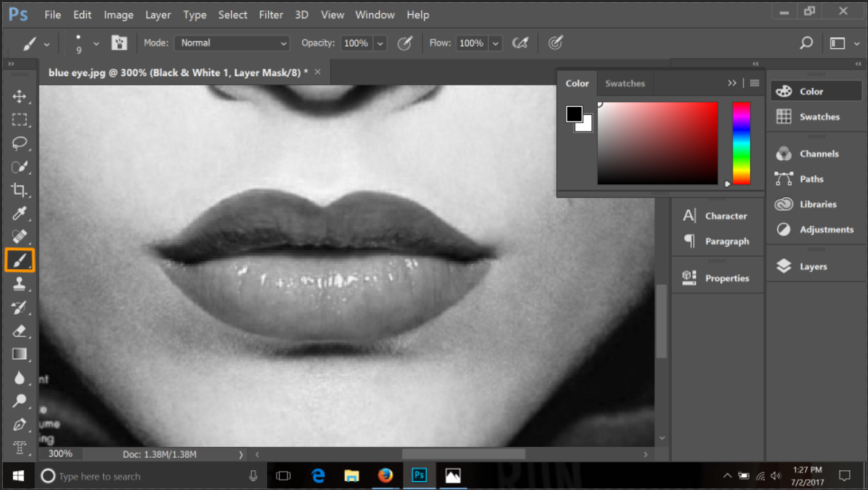Select the Move tool

pyautogui.click(x=20, y=97)
